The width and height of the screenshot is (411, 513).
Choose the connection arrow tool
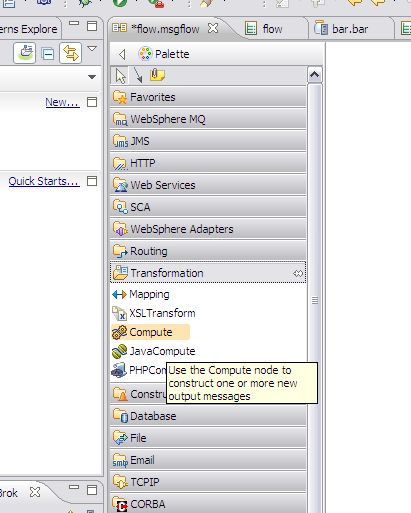tap(138, 75)
